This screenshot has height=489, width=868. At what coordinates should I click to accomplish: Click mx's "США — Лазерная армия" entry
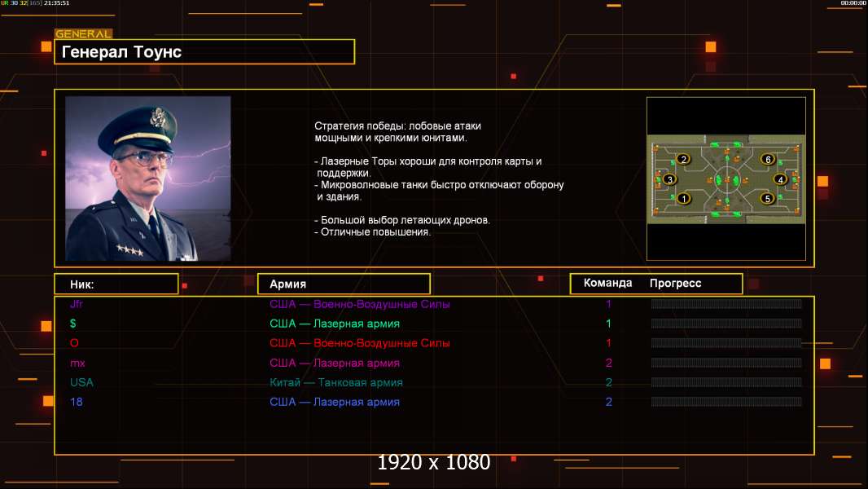335,363
